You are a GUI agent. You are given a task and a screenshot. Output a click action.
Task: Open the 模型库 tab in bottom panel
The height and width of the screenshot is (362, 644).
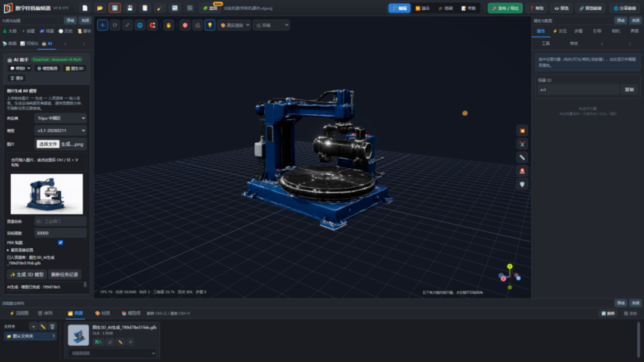click(131, 313)
